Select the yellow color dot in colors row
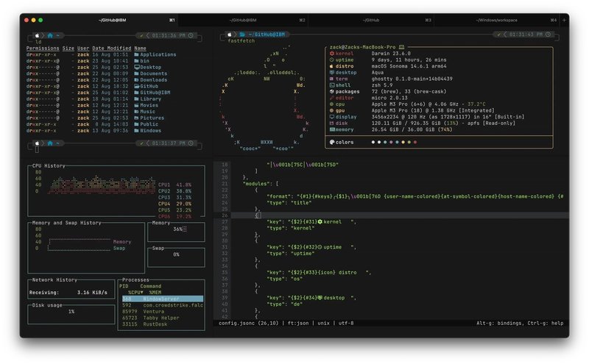This screenshot has height=364, width=589. pyautogui.click(x=403, y=142)
